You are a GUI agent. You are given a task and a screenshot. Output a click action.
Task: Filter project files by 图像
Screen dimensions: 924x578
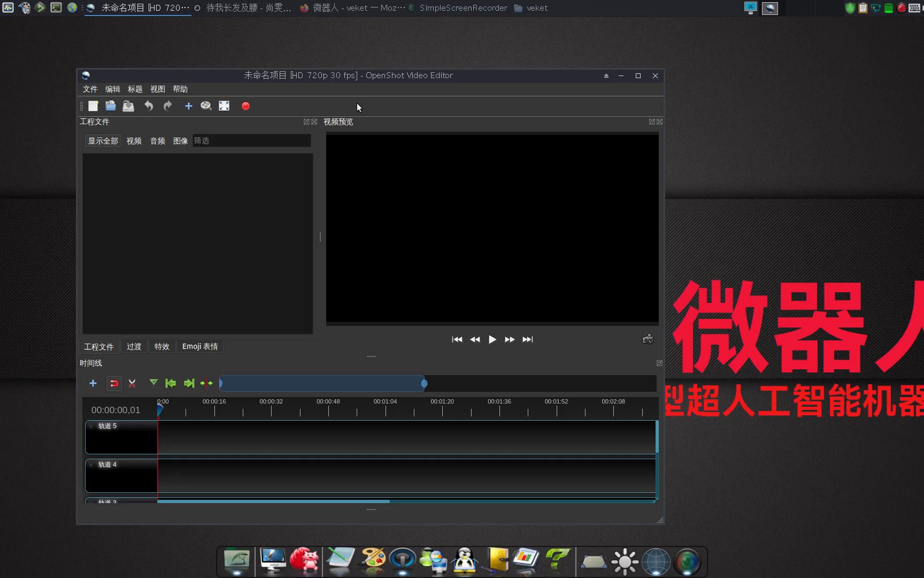[x=180, y=141]
